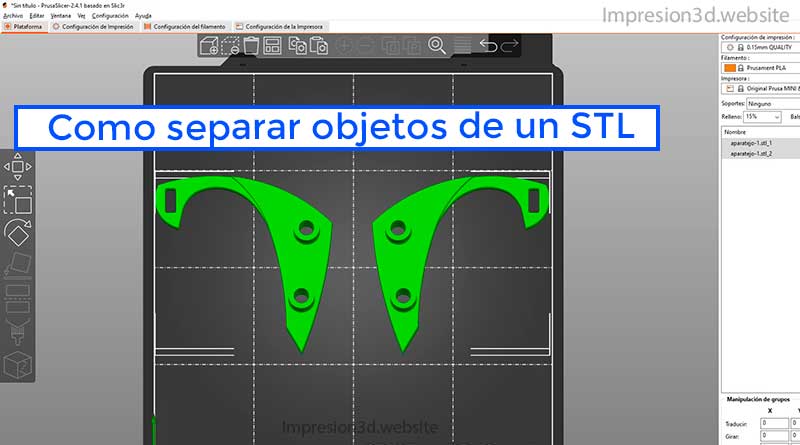Click the Search magnifier icon
Viewport: 800px width, 445px height.
[437, 46]
